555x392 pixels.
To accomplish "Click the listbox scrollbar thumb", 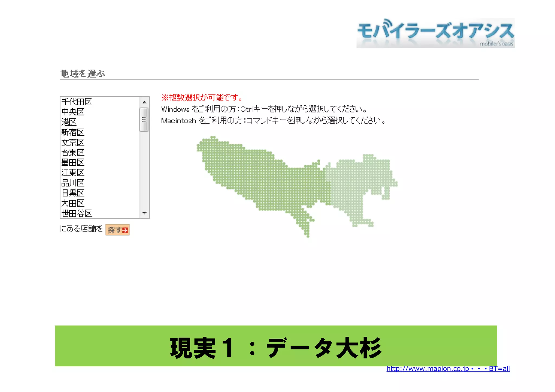I will pyautogui.click(x=144, y=119).
